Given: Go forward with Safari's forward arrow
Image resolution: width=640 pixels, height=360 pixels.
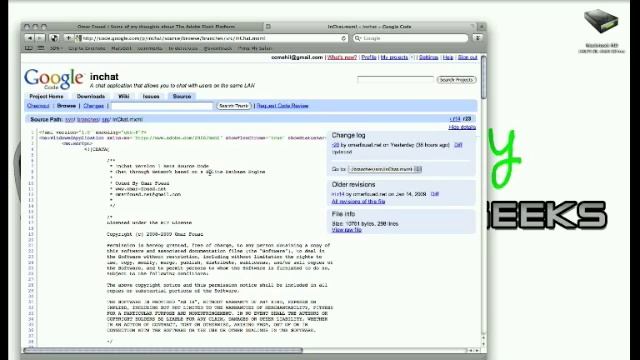Looking at the screenshot, I should (39, 38).
